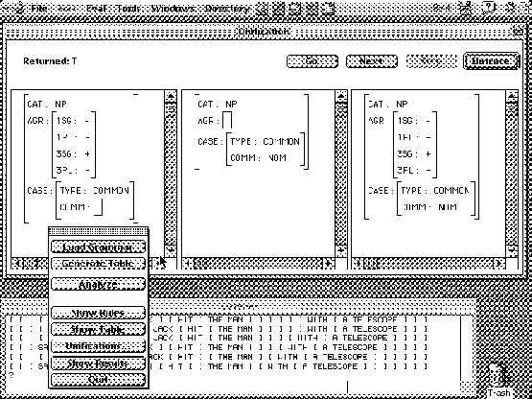This screenshot has height=399, width=532.
Task: Click the down scroll arrow of the middle pane
Action: (x=341, y=250)
